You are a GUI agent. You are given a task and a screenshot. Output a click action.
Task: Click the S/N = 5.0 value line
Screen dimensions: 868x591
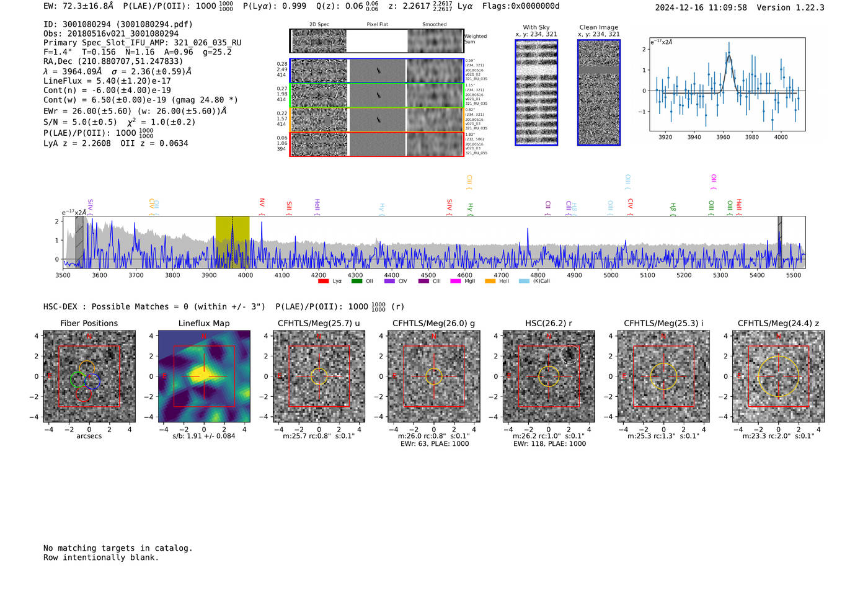[120, 122]
